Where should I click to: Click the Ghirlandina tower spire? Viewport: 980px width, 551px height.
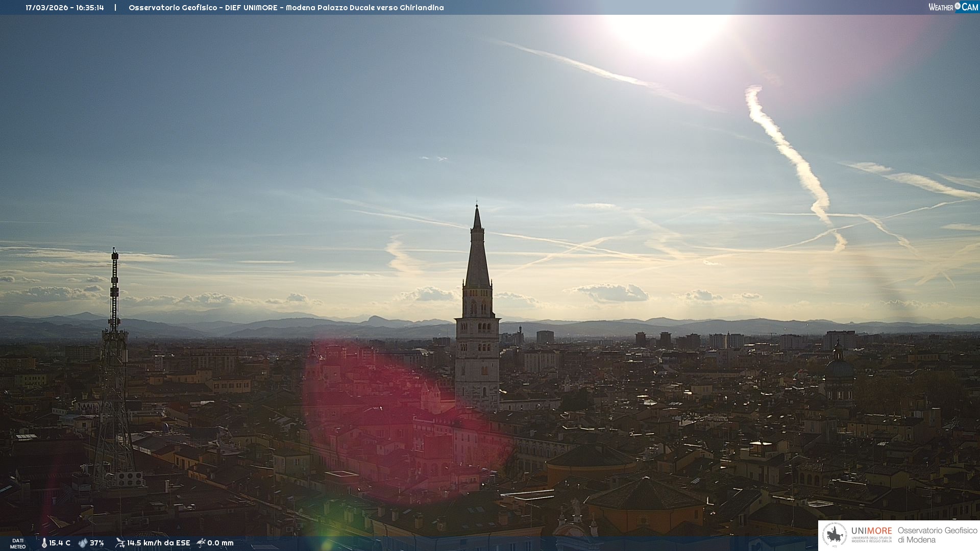pos(477,250)
